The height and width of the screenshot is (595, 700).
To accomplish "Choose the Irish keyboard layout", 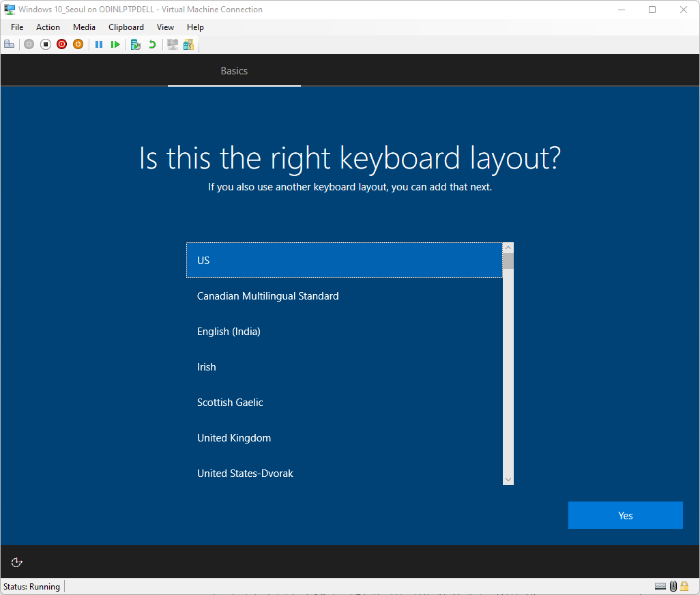I will [344, 367].
